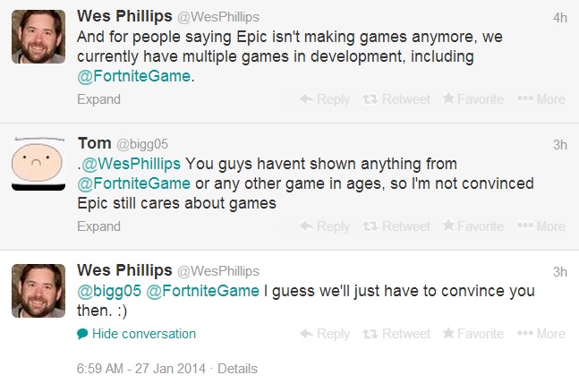Screen dimensions: 579x392
Task: Expand Tom's tweet
Action: click(98, 226)
